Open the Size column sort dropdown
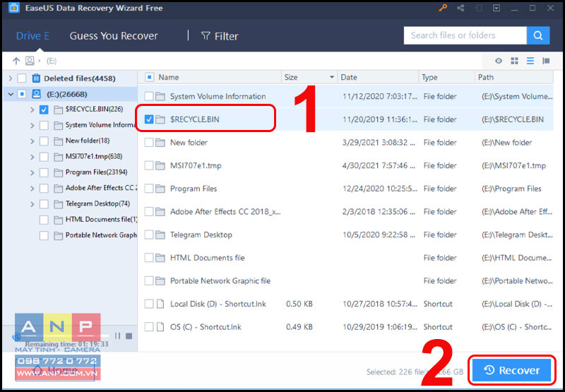The height and width of the screenshot is (392, 565). pyautogui.click(x=332, y=78)
